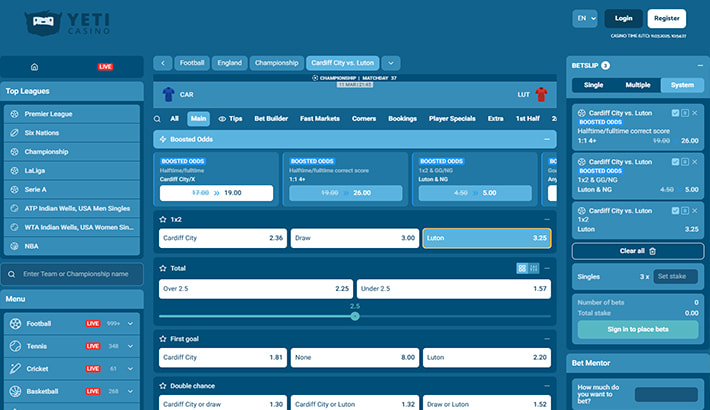Open the Corners tab
This screenshot has width=710, height=410.
(x=364, y=119)
